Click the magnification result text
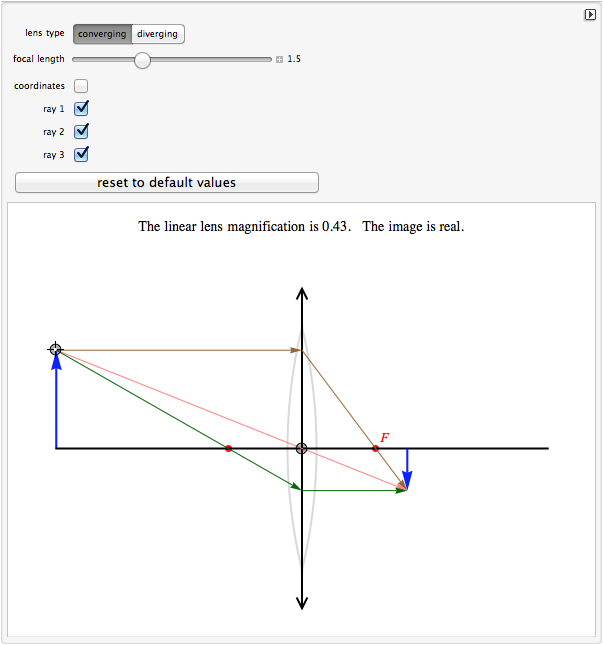Screen dimensions: 603x645 click(245, 227)
